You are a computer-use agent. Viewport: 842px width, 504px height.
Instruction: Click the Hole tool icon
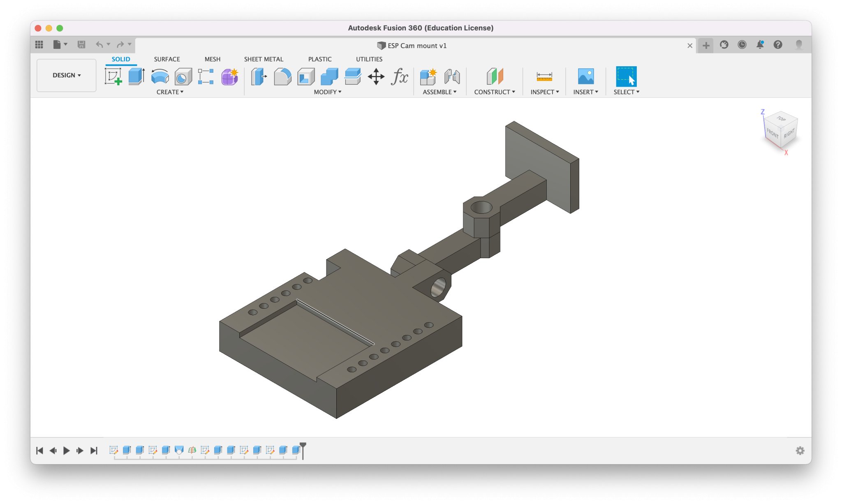click(183, 76)
